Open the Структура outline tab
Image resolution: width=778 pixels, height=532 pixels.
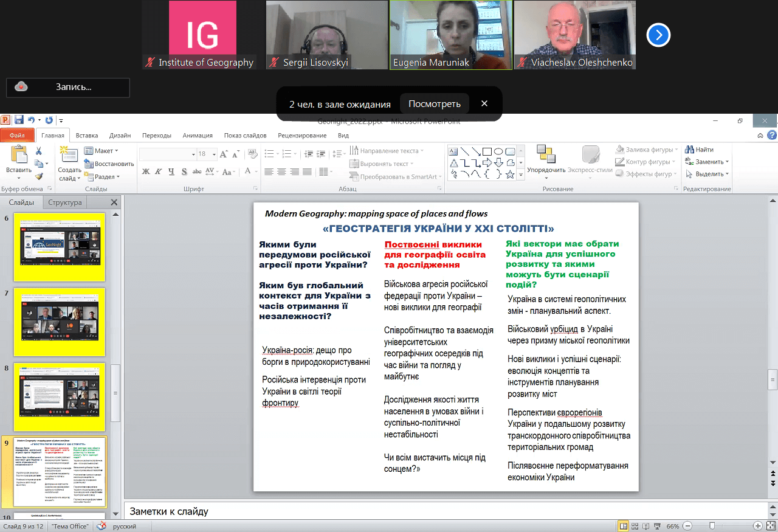click(65, 202)
